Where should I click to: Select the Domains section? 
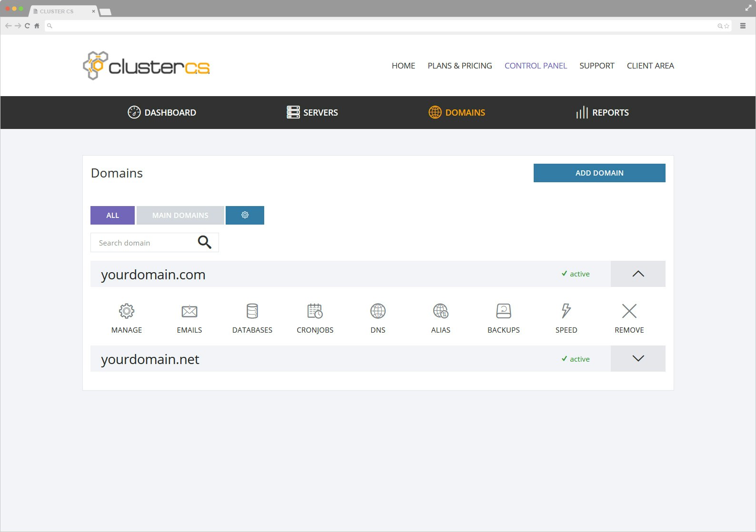457,112
